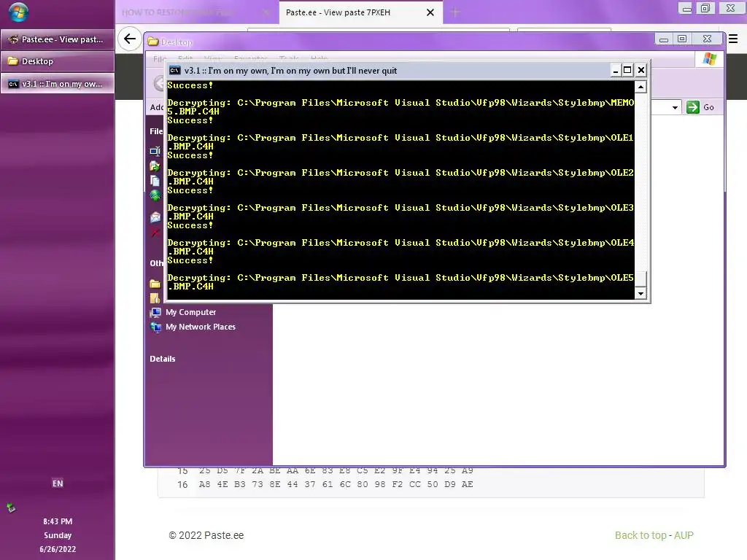This screenshot has width=747, height=560.
Task: Click the Windows Start orb
Action: [x=18, y=13]
